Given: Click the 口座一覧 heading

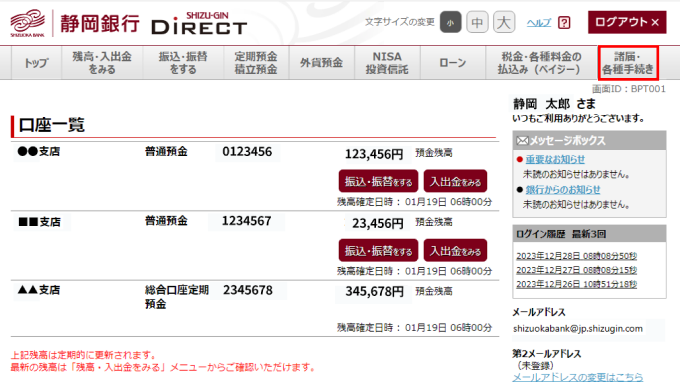Looking at the screenshot, I should pos(52,125).
